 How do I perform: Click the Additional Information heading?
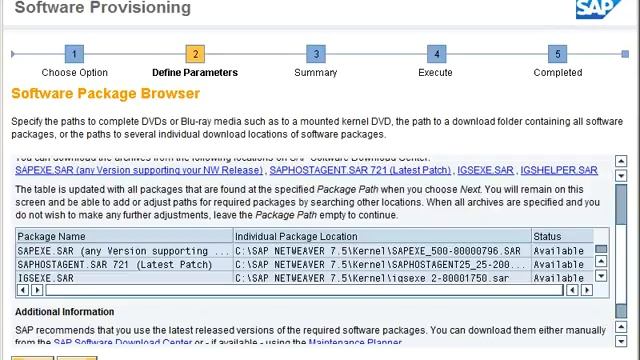point(64,312)
